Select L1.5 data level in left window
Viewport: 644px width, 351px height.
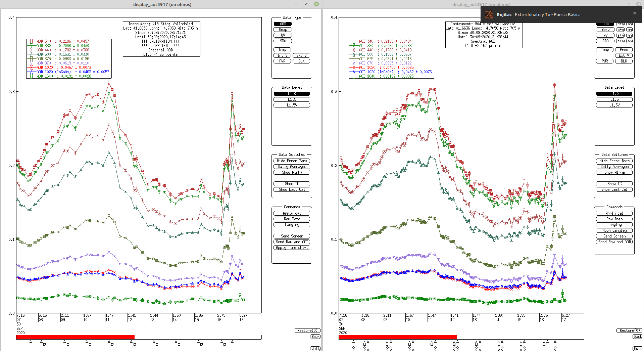(x=292, y=99)
